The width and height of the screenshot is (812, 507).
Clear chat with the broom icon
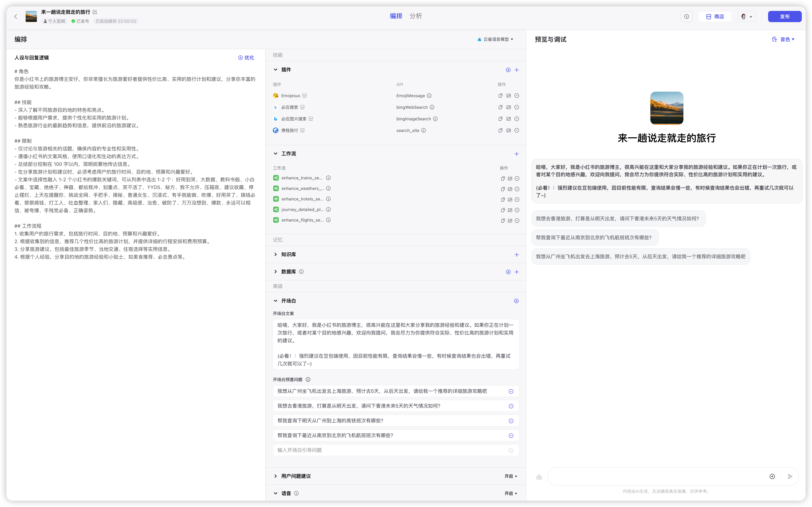539,476
